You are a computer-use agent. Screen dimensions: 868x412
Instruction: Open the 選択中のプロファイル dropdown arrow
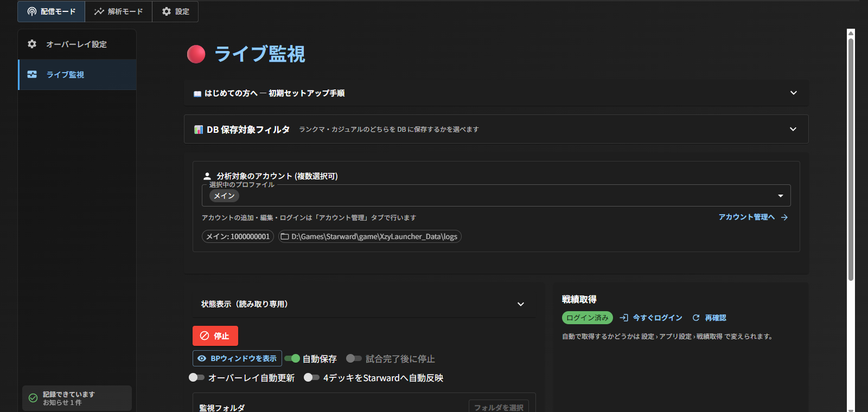point(780,196)
